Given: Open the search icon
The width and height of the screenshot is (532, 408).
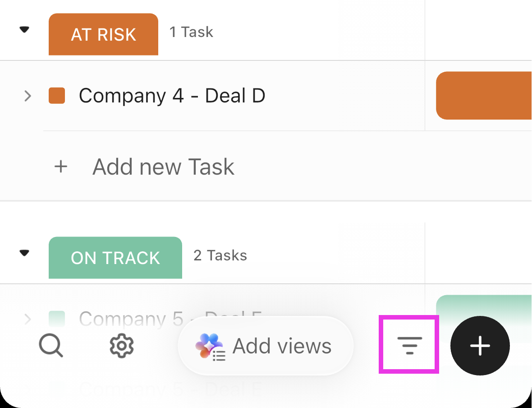Looking at the screenshot, I should click(51, 346).
